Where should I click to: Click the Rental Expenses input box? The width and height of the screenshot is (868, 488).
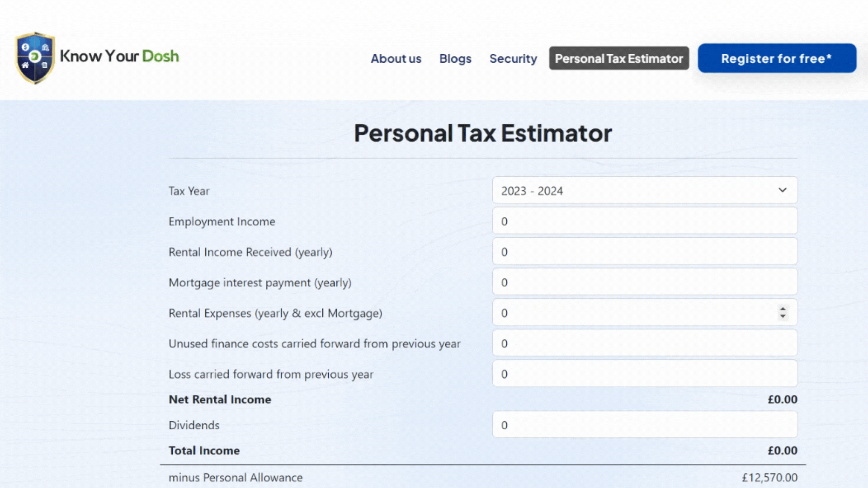[633, 313]
